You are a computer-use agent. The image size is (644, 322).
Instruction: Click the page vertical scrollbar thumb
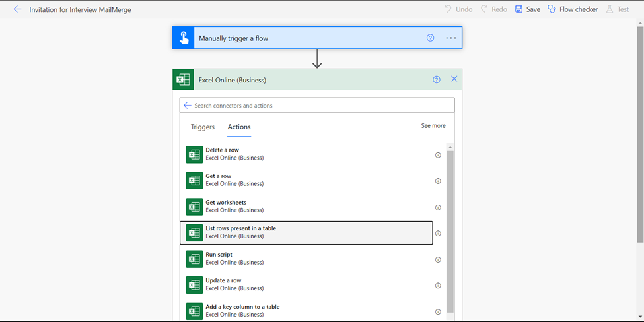tap(640, 135)
